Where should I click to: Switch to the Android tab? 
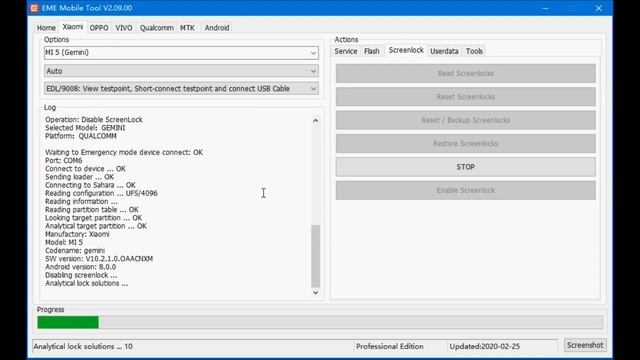217,28
